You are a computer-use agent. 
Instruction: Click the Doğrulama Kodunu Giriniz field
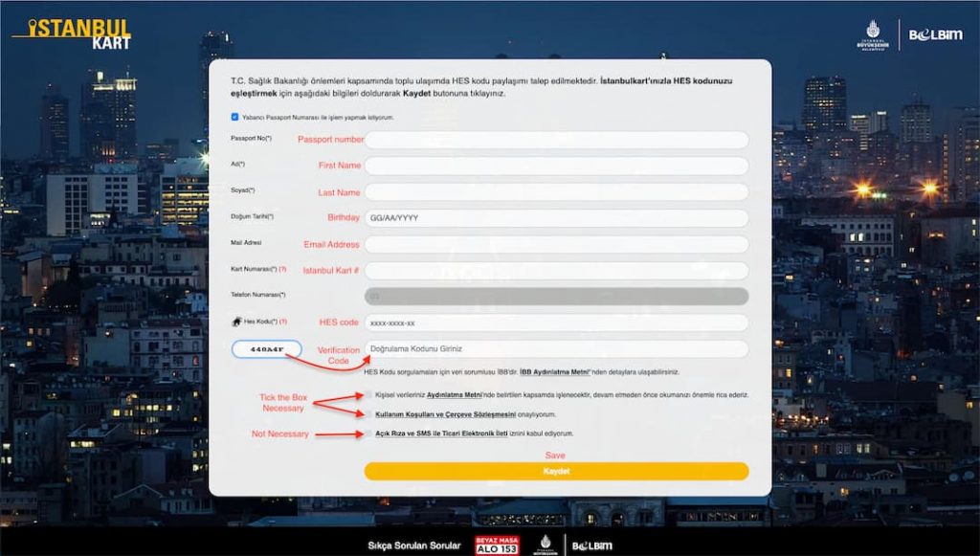coord(556,348)
